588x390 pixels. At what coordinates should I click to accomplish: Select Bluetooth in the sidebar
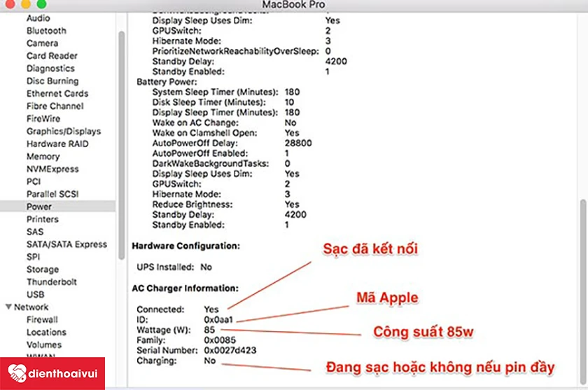[x=46, y=31]
